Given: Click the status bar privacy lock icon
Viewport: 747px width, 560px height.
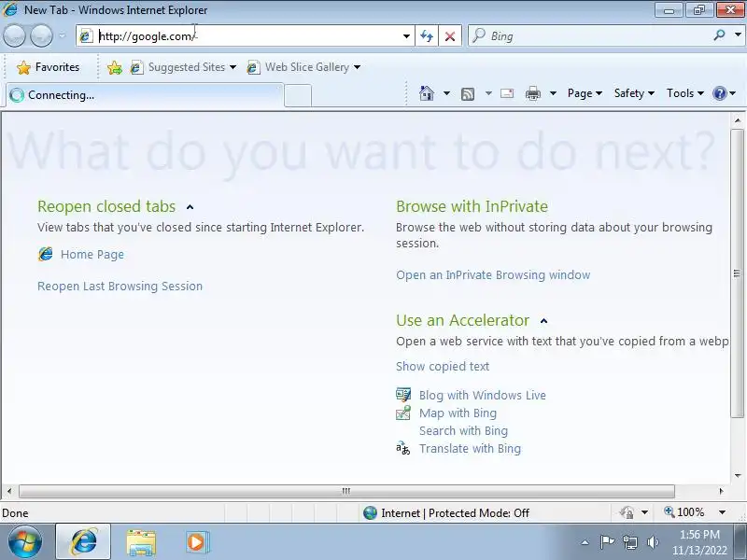Looking at the screenshot, I should pyautogui.click(x=627, y=512).
